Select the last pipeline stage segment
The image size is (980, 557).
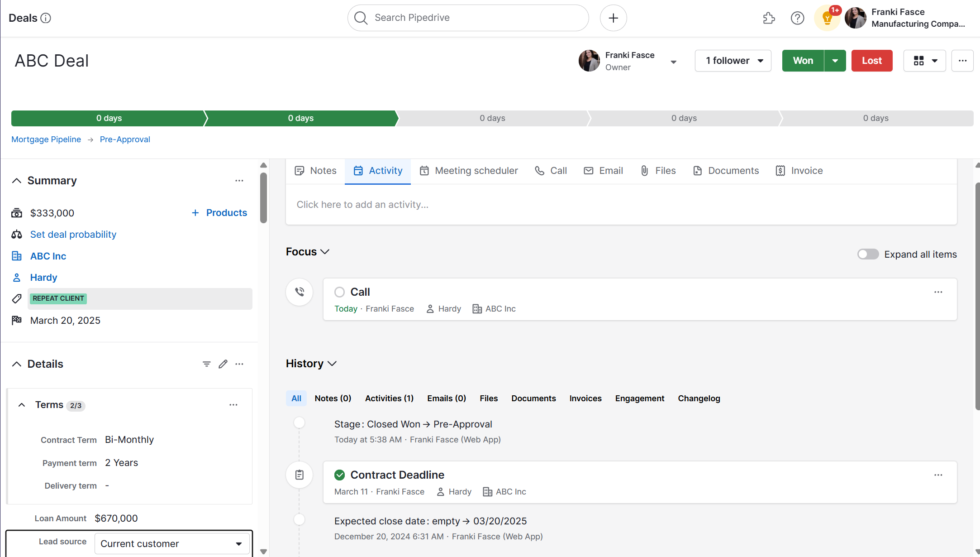[x=876, y=118]
